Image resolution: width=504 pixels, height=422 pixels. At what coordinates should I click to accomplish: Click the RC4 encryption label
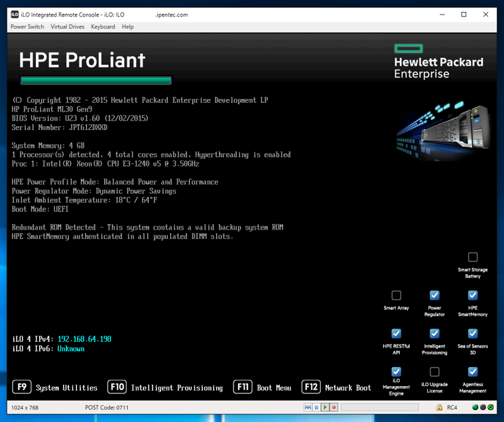452,407
